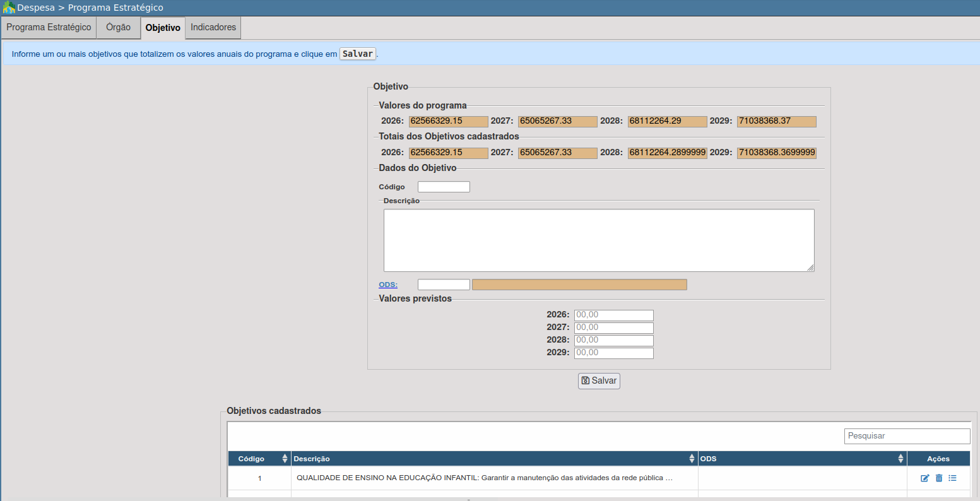980x501 pixels.
Task: Sort table by the Descrição column arrows
Action: tap(692, 459)
